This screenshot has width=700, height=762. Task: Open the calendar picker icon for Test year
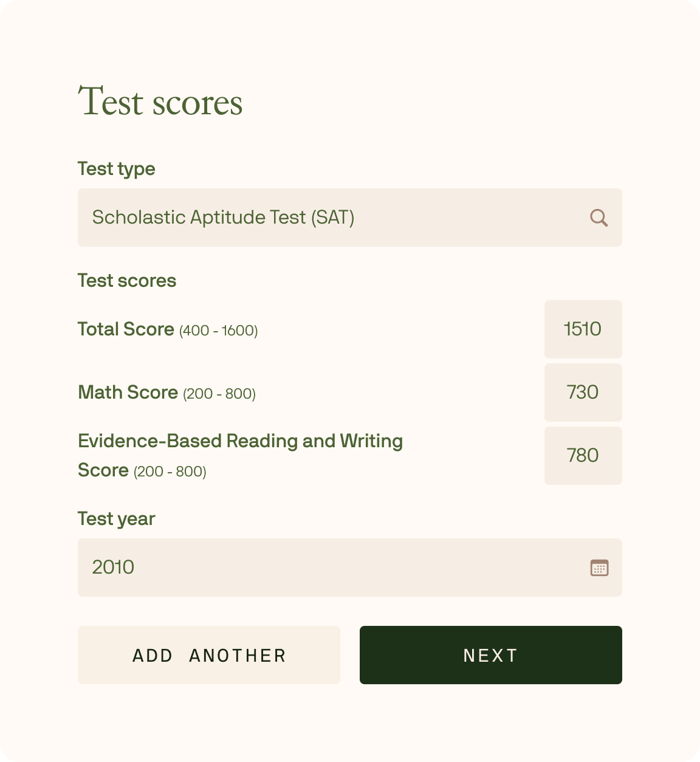tap(599, 568)
